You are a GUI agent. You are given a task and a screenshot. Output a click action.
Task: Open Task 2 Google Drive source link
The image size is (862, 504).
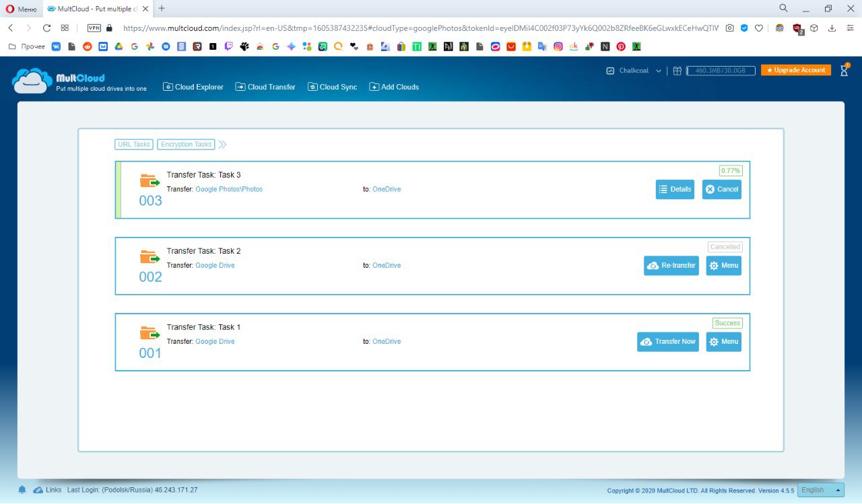tap(215, 265)
